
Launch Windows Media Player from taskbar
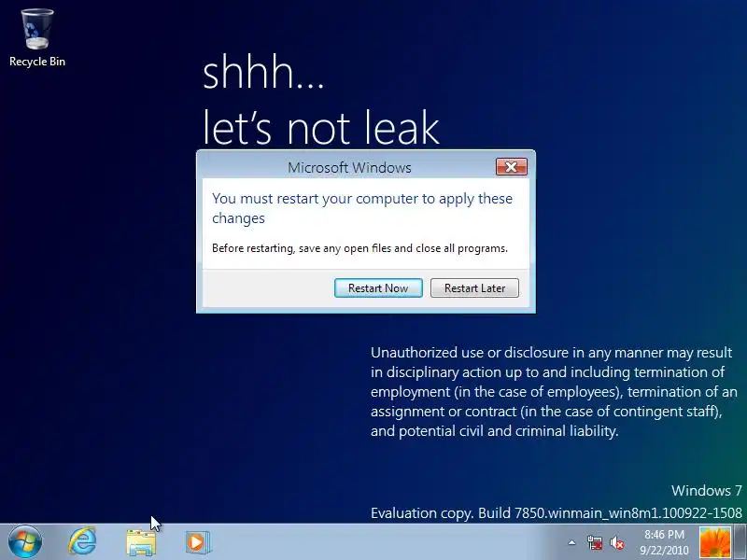(197, 542)
